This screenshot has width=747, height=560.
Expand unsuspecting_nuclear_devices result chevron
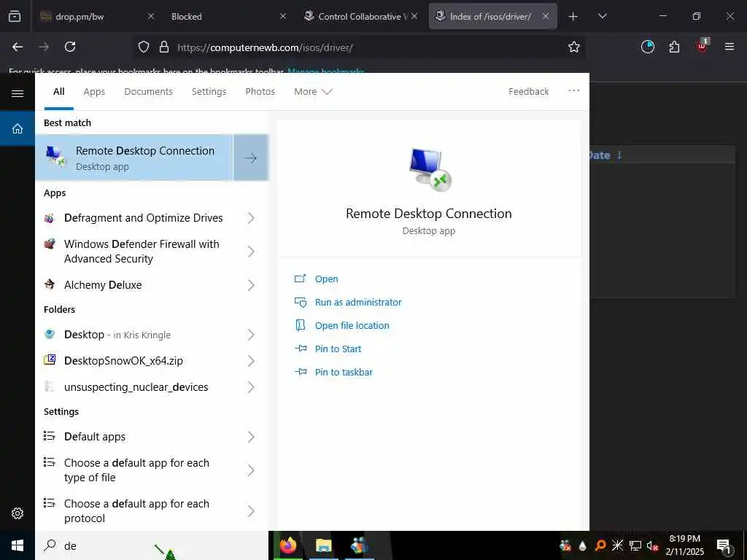pyautogui.click(x=251, y=387)
